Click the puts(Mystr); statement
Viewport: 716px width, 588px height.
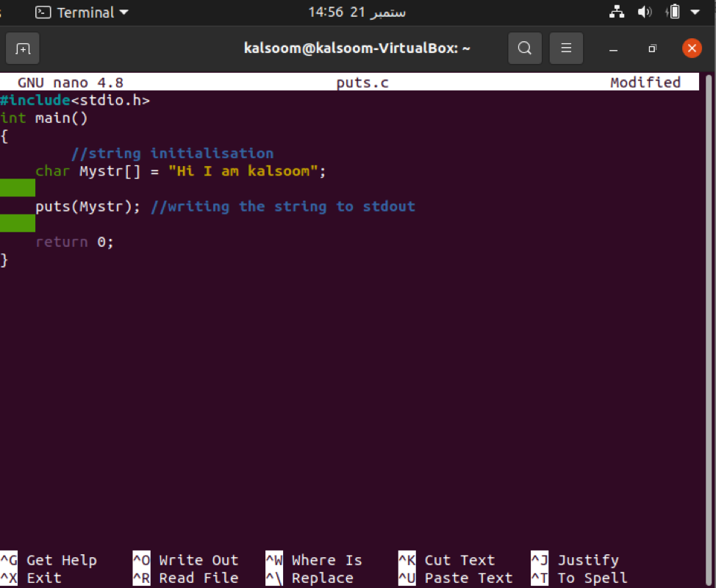tap(87, 207)
